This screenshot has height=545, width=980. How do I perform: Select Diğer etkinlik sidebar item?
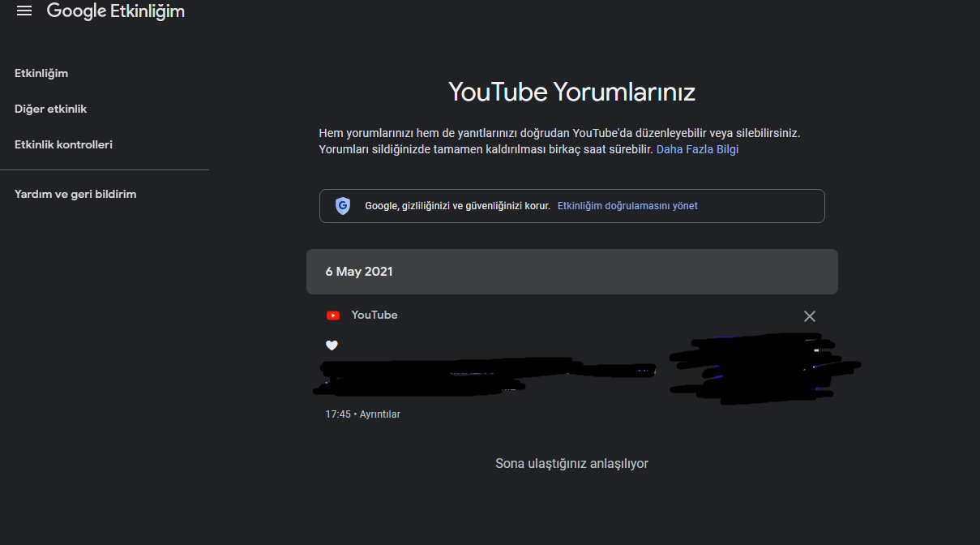pyautogui.click(x=50, y=109)
